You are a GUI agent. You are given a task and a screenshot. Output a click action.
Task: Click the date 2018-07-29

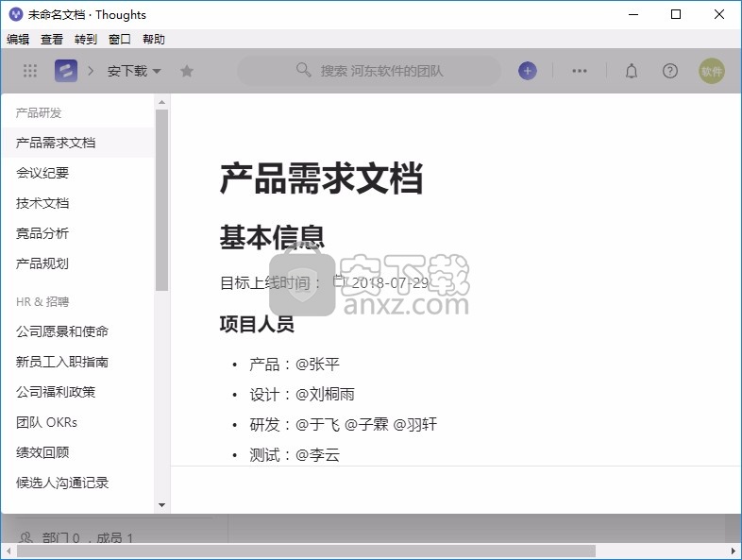click(390, 283)
